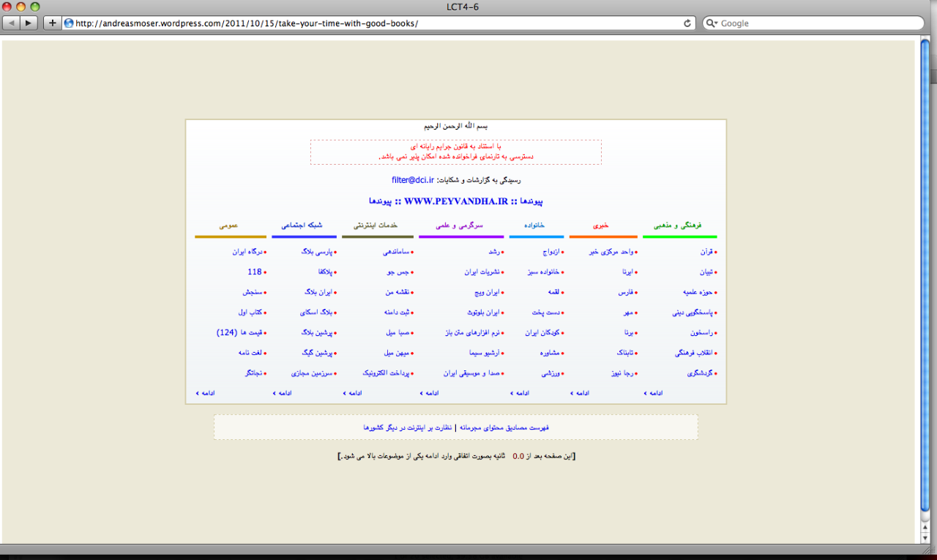Click the vertical scrollbar thumb

pyautogui.click(x=925, y=278)
